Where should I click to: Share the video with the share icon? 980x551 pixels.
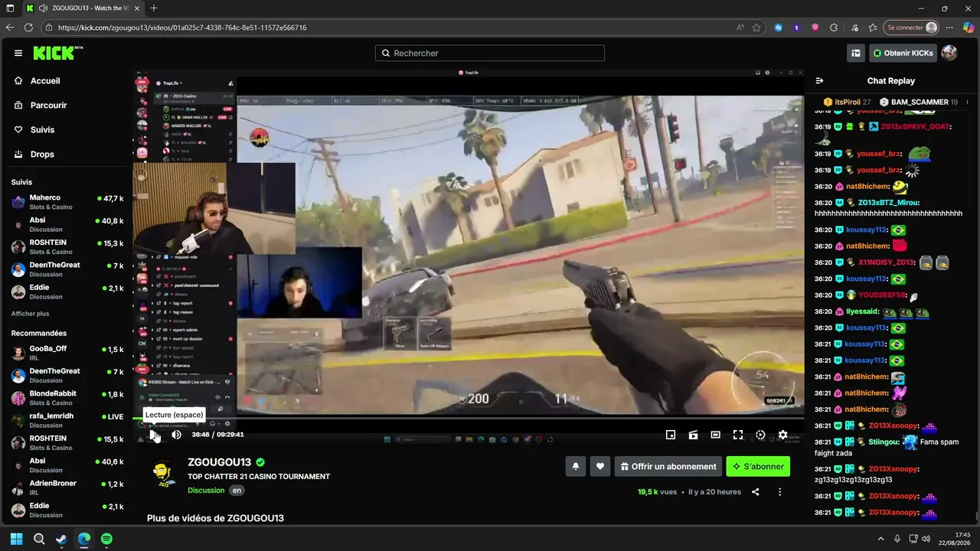[756, 492]
